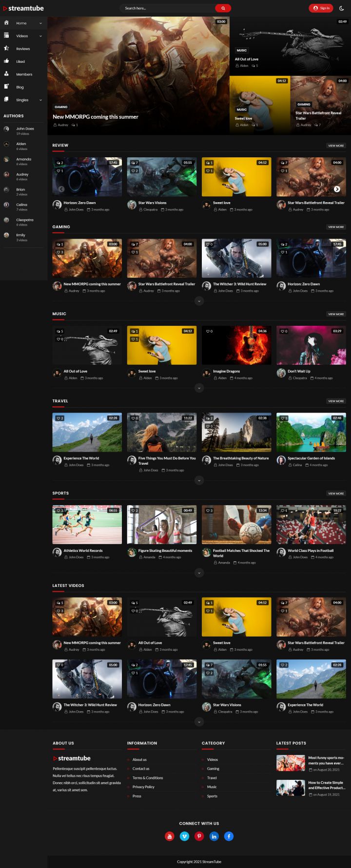Screen dimensions: 351x868
Task: Open Gaming category in footer
Action: coord(213,769)
